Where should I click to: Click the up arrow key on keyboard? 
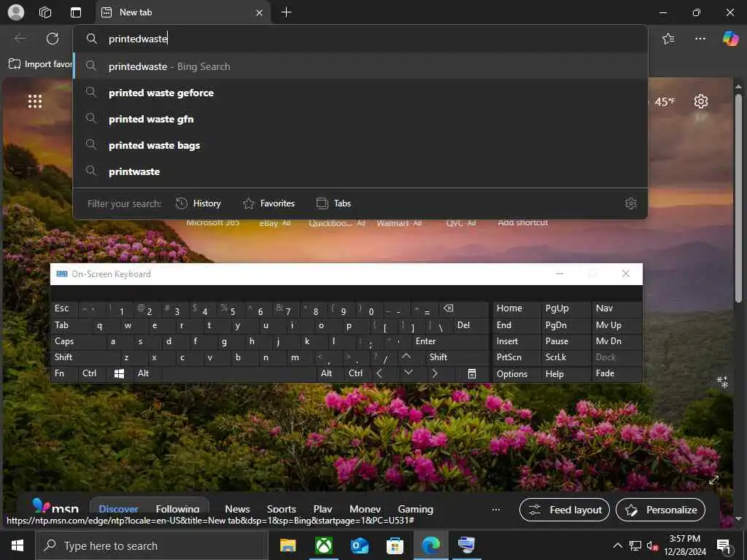(406, 357)
